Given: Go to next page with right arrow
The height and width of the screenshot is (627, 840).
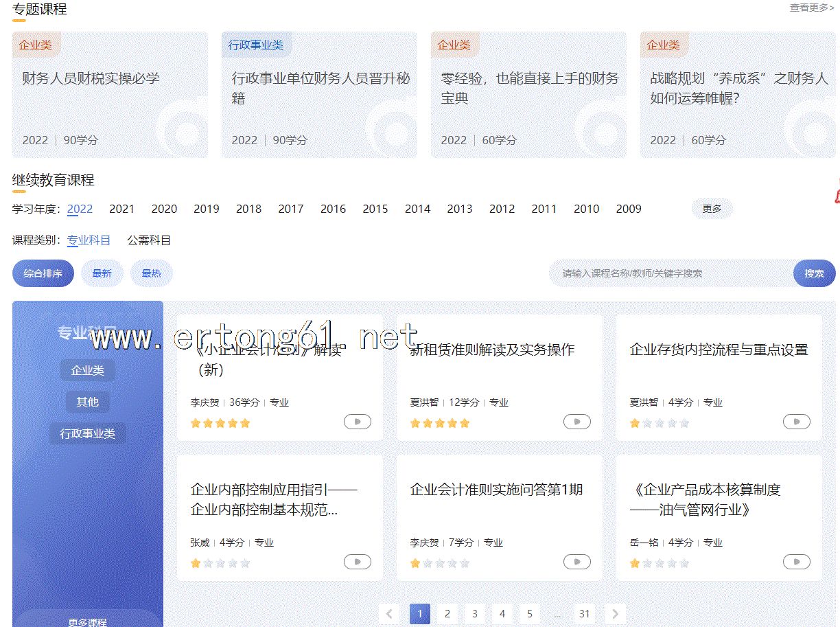Looking at the screenshot, I should click(x=615, y=614).
